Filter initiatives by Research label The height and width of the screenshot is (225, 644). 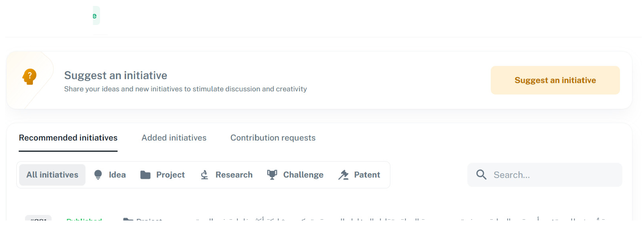point(234,175)
